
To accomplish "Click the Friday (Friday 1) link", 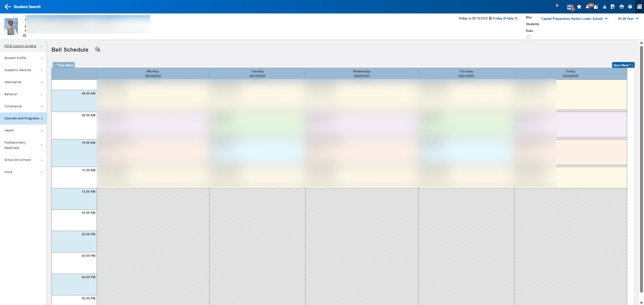I will 505,18.
